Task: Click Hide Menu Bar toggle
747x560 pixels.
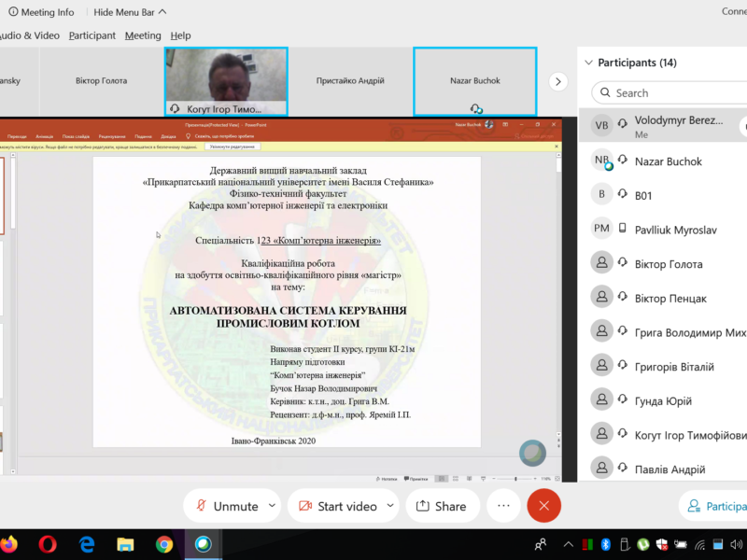Action: pos(130,12)
